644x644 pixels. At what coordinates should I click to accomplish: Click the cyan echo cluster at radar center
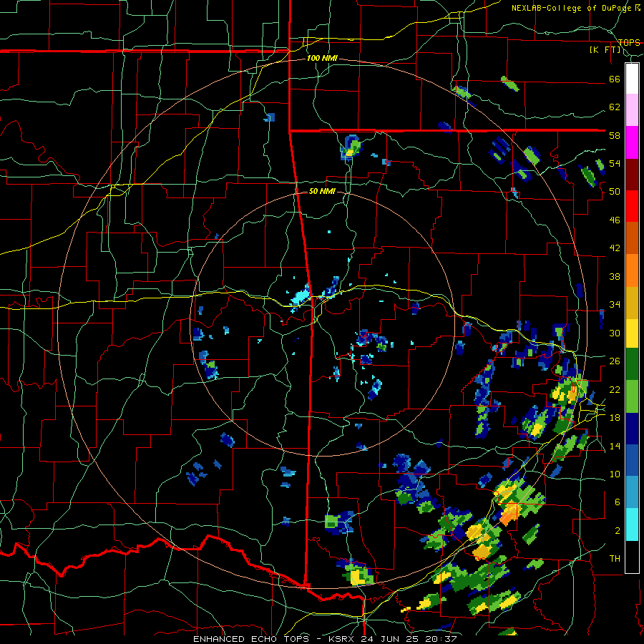click(x=301, y=296)
